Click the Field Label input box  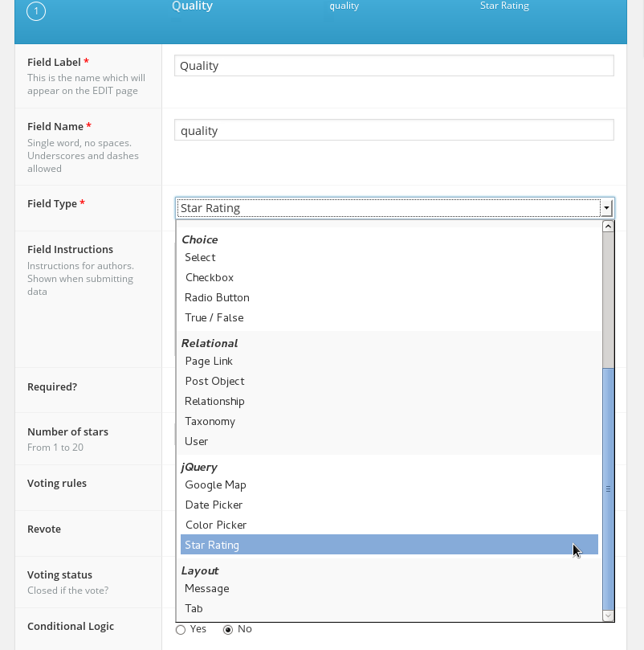pyautogui.click(x=393, y=66)
